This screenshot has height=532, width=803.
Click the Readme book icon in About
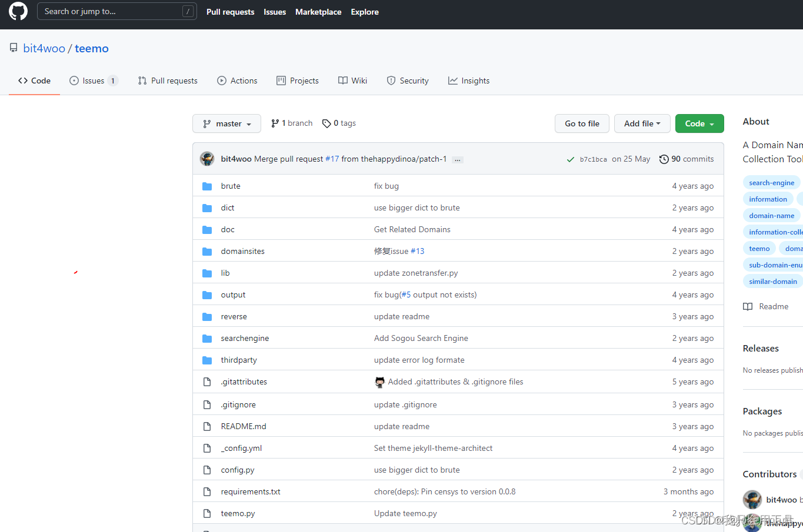click(748, 306)
